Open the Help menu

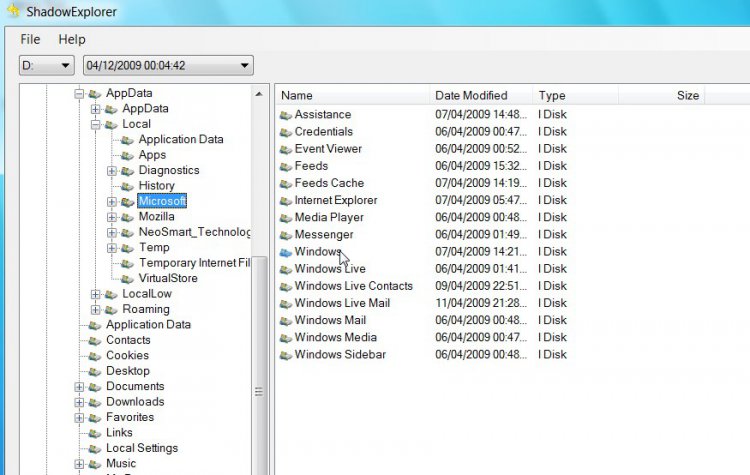point(72,39)
